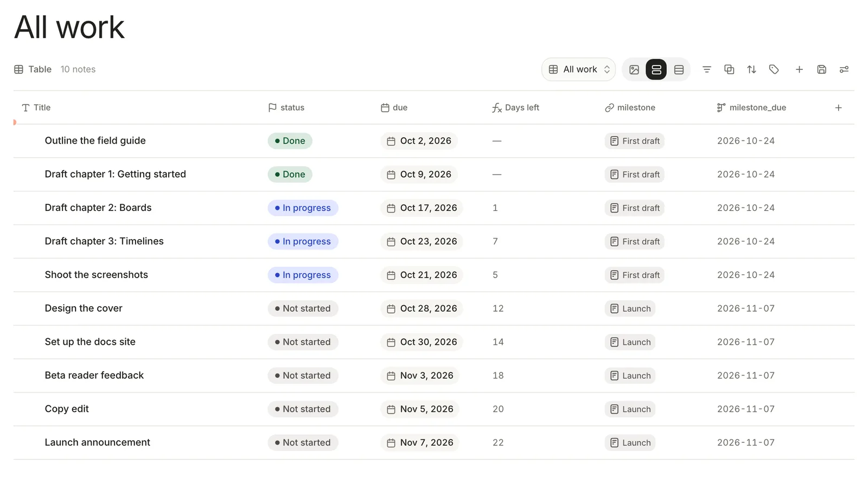Toggle image cover display mode
The height and width of the screenshot is (477, 868).
634,69
